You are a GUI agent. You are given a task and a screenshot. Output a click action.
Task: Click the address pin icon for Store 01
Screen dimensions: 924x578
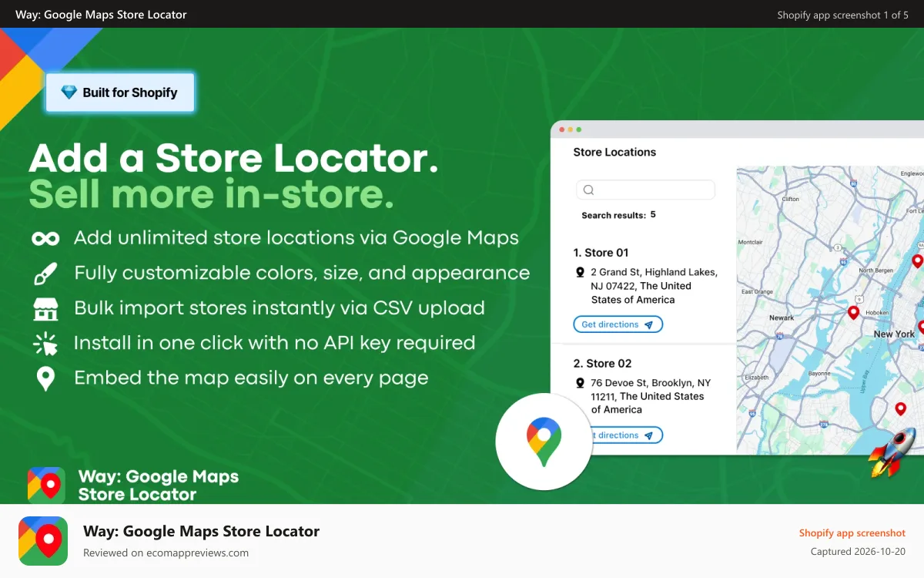[x=581, y=272]
